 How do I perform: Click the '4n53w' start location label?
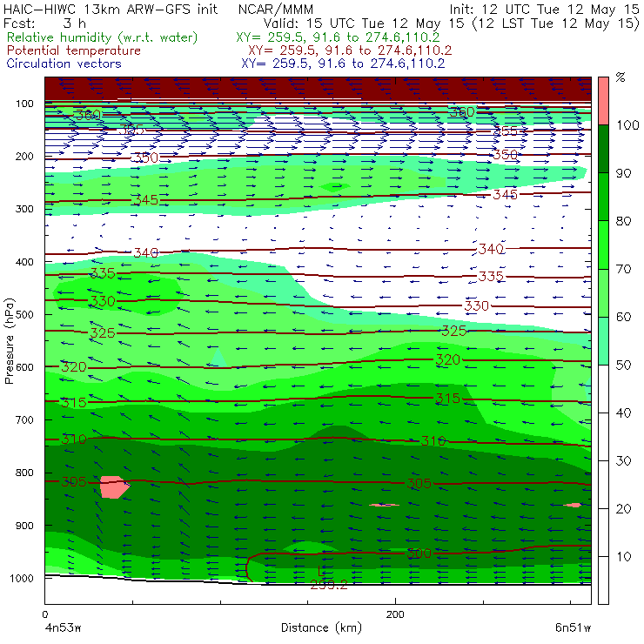pos(63,627)
